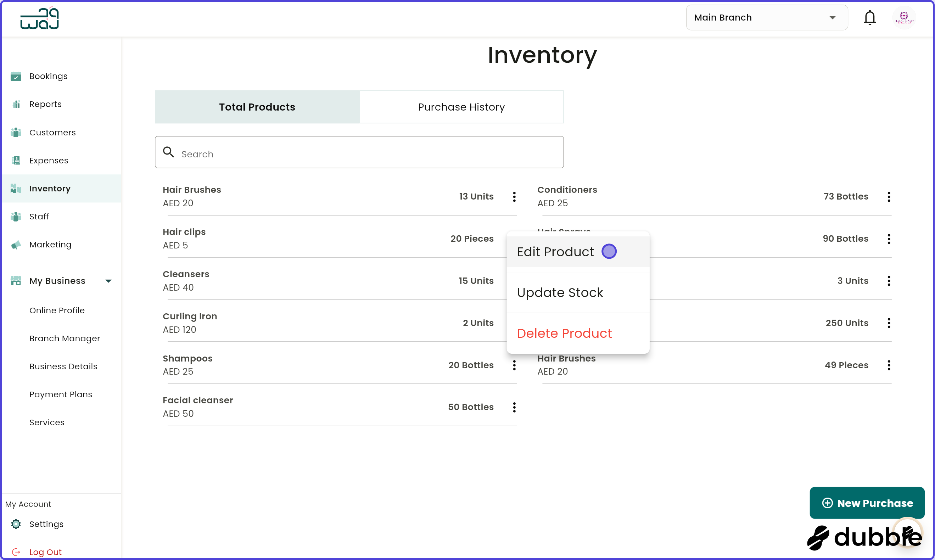
Task: Choose Delete Product in the menu
Action: pyautogui.click(x=564, y=333)
